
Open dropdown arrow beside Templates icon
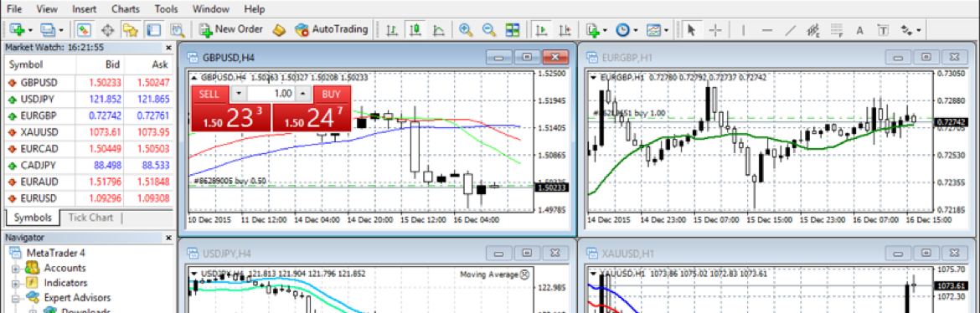(667, 30)
